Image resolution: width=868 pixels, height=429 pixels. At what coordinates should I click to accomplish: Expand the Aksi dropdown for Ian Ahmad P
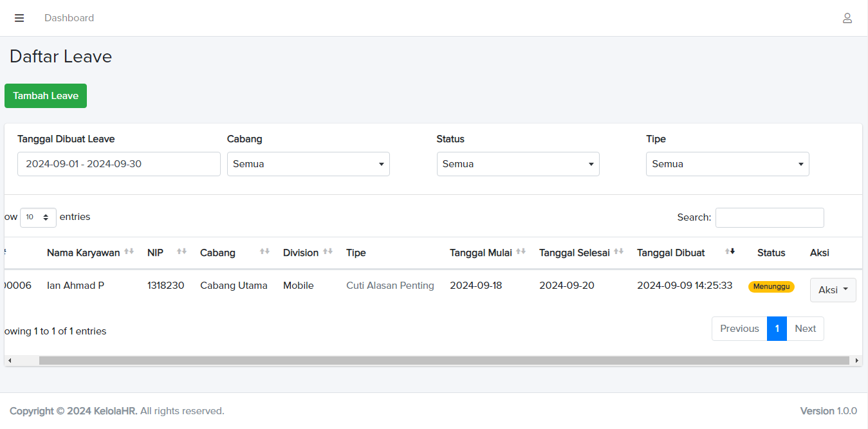coord(833,290)
